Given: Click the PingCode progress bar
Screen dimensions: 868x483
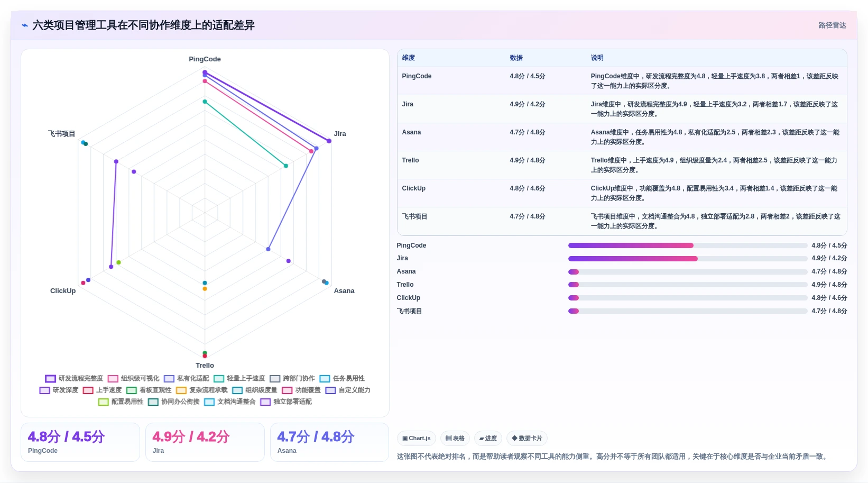Looking at the screenshot, I should click(x=688, y=245).
